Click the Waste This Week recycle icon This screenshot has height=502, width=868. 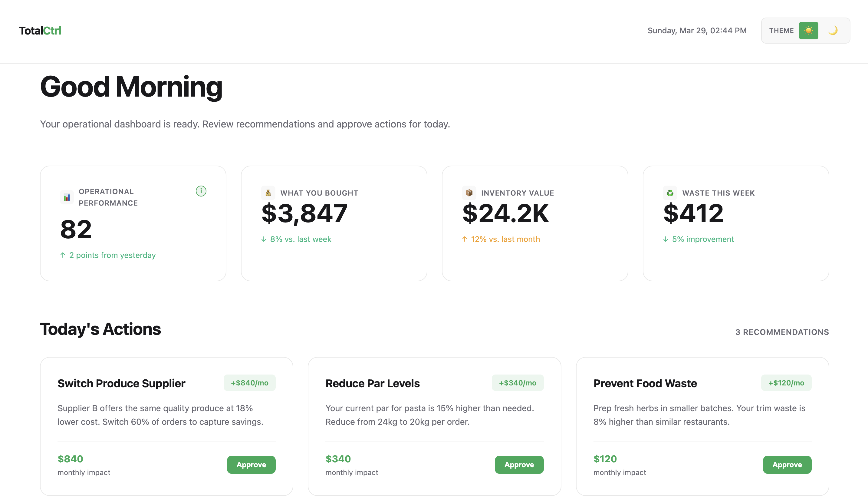(x=670, y=193)
